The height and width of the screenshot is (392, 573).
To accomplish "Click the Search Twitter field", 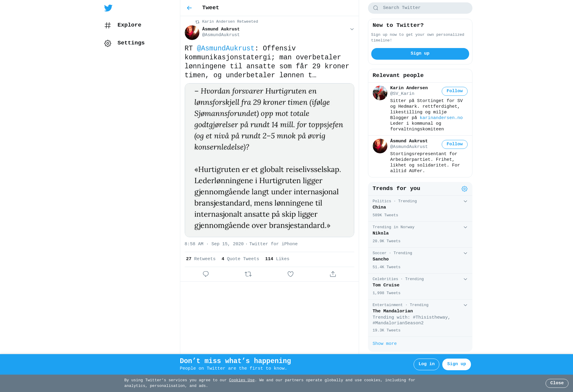I will coord(420,8).
